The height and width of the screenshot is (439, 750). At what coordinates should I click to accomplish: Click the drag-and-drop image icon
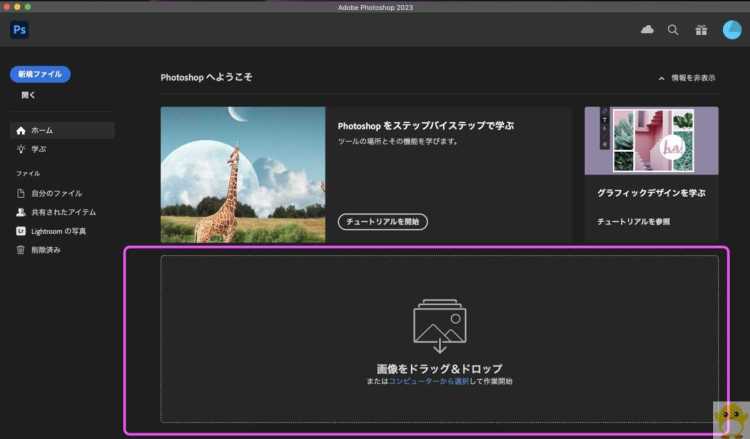coord(439,326)
